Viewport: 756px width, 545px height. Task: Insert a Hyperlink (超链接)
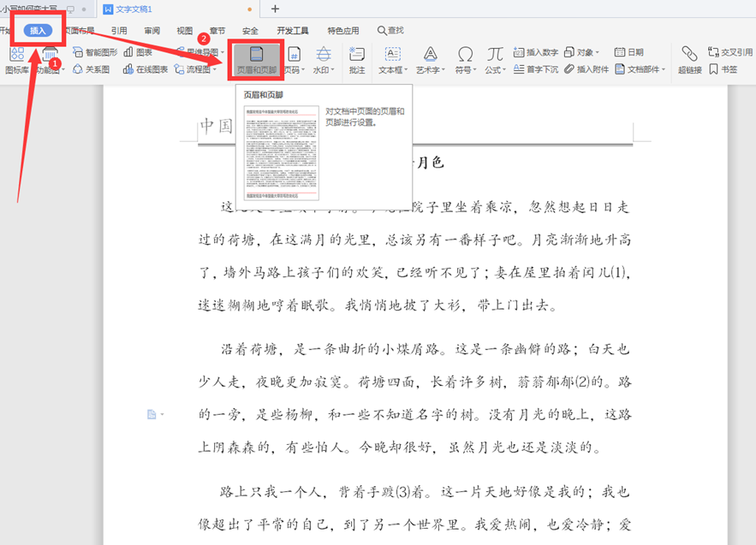pos(689,60)
